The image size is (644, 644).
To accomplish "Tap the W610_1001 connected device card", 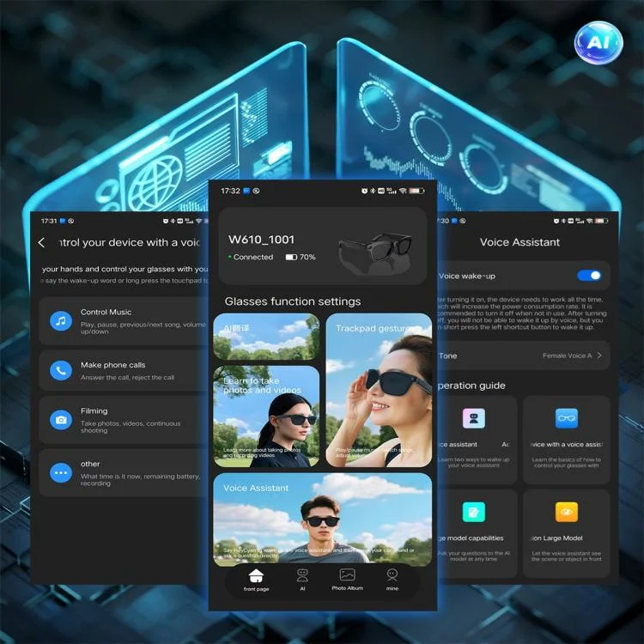I will click(x=322, y=246).
